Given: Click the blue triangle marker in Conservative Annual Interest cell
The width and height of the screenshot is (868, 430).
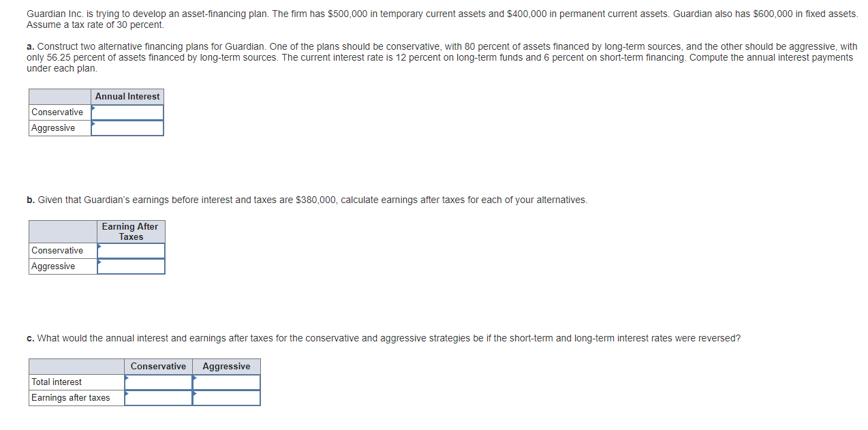Looking at the screenshot, I should point(95,108).
